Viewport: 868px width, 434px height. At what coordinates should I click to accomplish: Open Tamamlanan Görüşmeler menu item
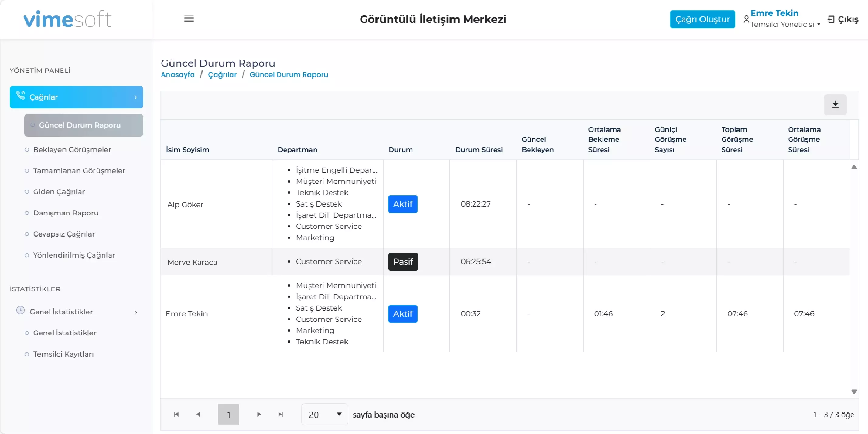(79, 171)
